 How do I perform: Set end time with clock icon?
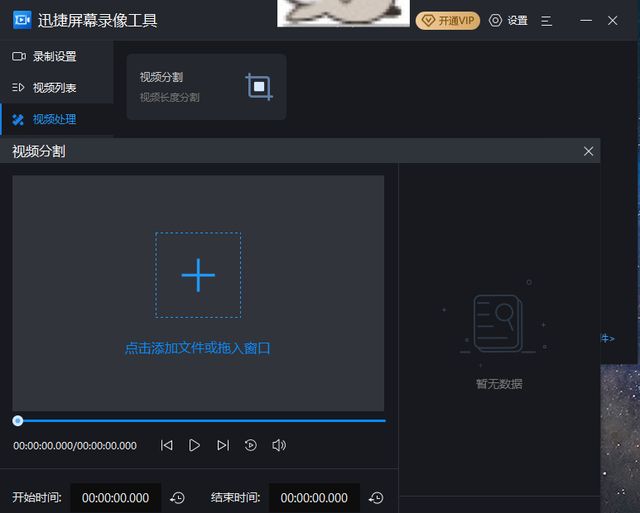(x=376, y=498)
